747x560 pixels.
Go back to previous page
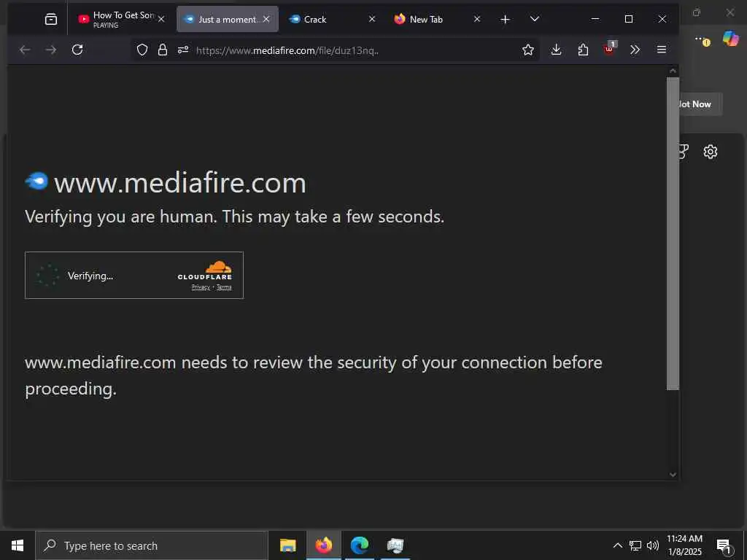click(x=25, y=50)
